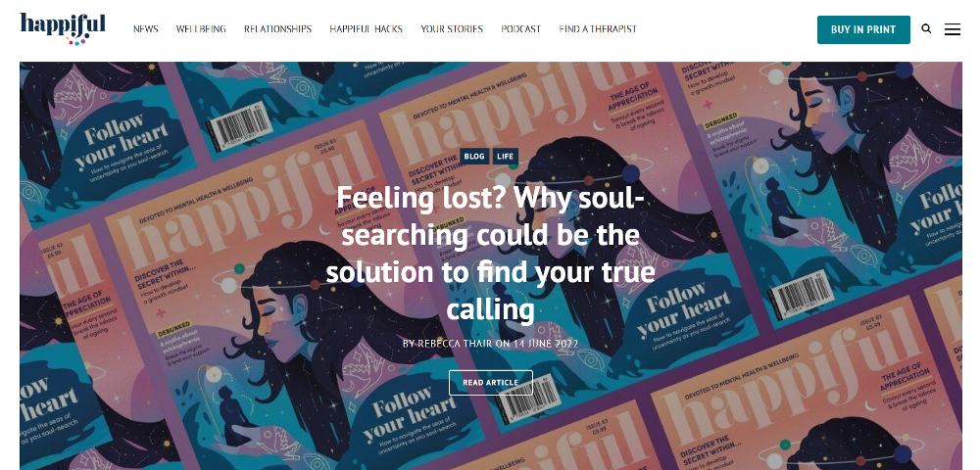Image resolution: width=980 pixels, height=470 pixels.
Task: Select Relationships in the navigation bar
Action: click(277, 28)
